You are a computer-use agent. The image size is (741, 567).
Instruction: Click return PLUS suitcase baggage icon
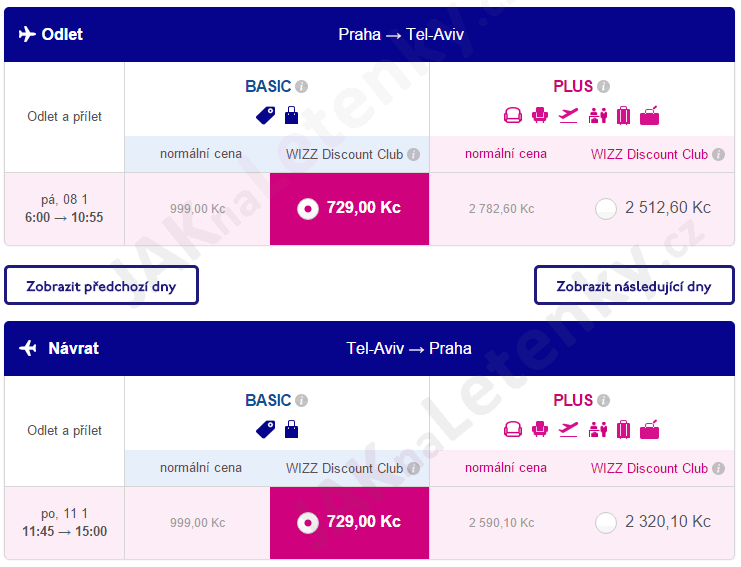pyautogui.click(x=623, y=430)
